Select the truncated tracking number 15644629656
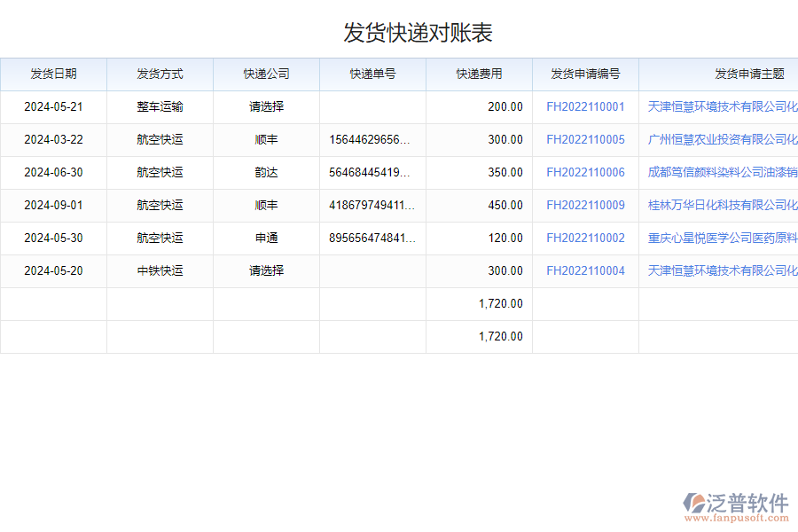This screenshot has height=532, width=798. 372,139
